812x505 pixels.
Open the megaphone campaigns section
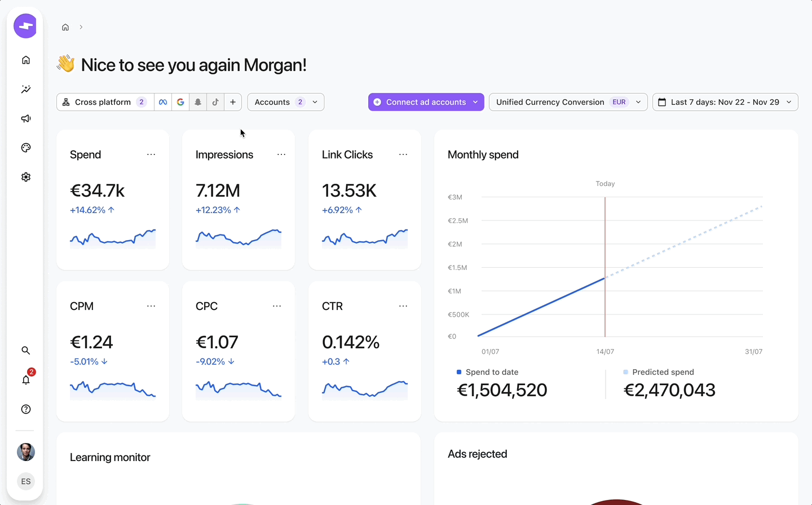26,119
